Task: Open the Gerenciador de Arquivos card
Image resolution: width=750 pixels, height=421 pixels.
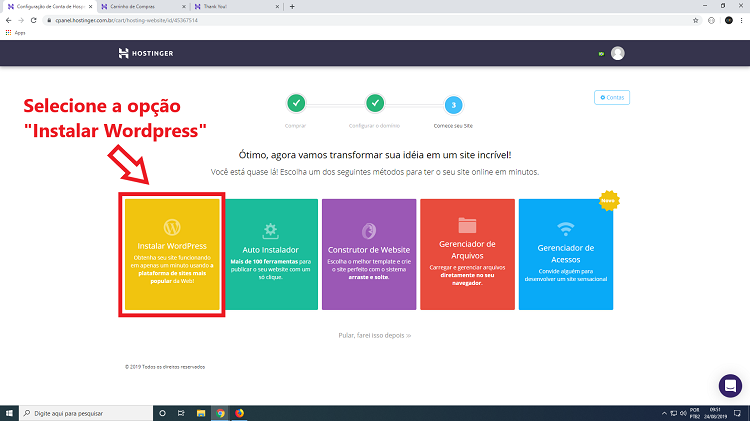Action: 467,254
